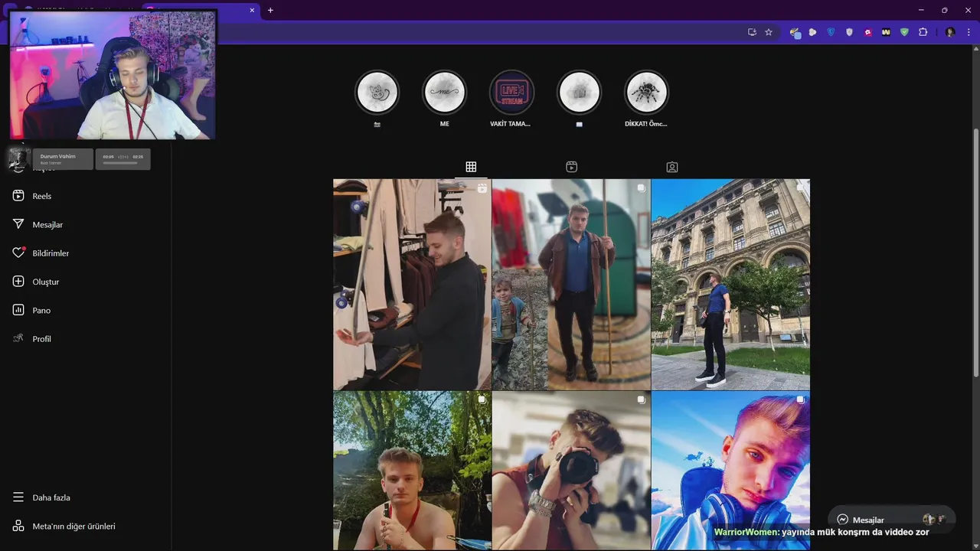This screenshot has height=551, width=980.
Task: Open the Pano dashboard
Action: (31, 310)
